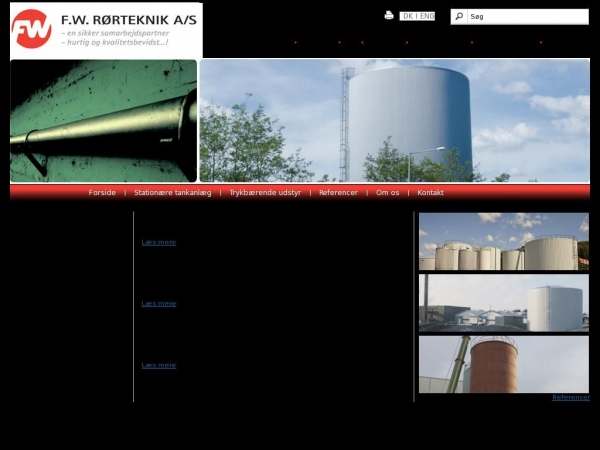
Task: Open the Forside menu item
Action: (x=102, y=193)
